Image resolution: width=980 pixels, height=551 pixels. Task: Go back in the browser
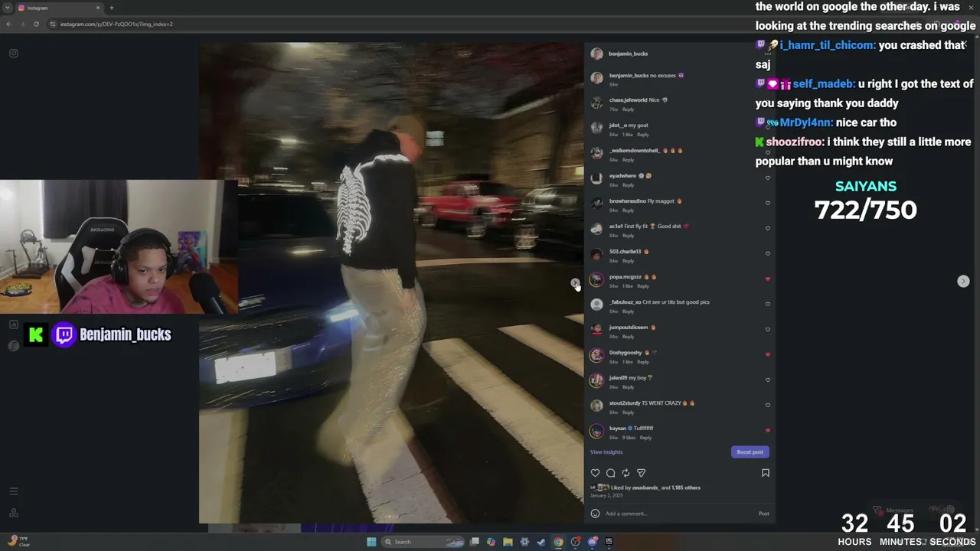coord(8,24)
